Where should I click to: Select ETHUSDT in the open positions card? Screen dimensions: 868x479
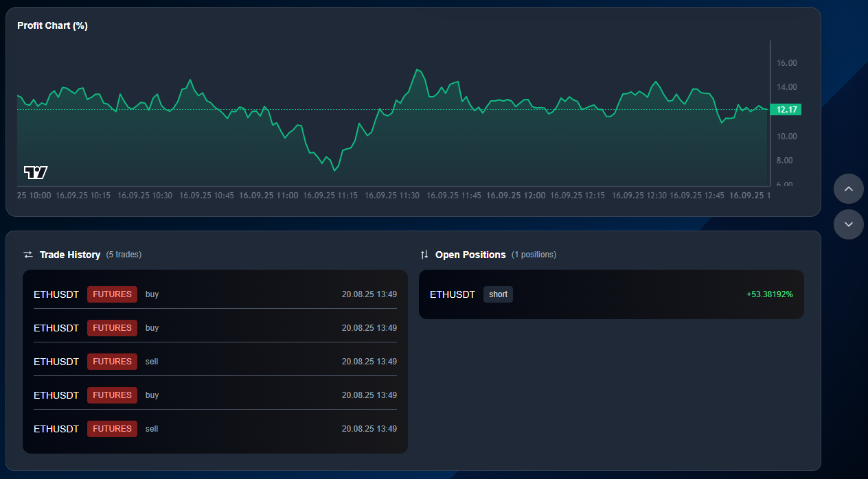click(x=453, y=294)
